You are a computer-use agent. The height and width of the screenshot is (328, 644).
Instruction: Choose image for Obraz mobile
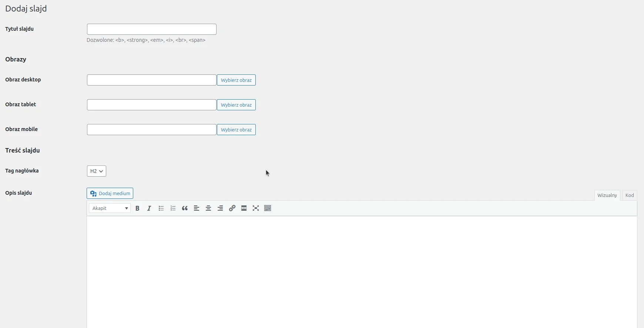pyautogui.click(x=236, y=130)
